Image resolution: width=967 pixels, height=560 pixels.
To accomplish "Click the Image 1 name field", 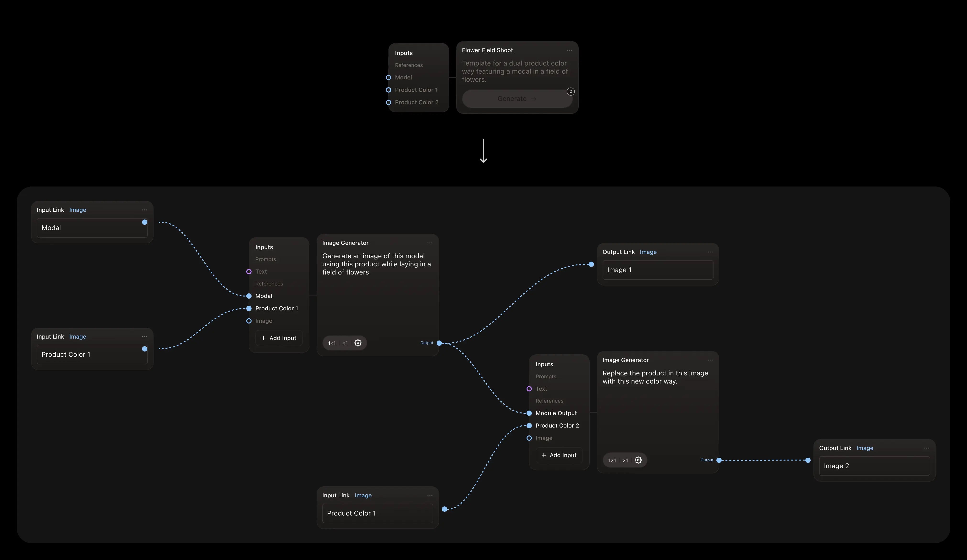I will (x=658, y=270).
